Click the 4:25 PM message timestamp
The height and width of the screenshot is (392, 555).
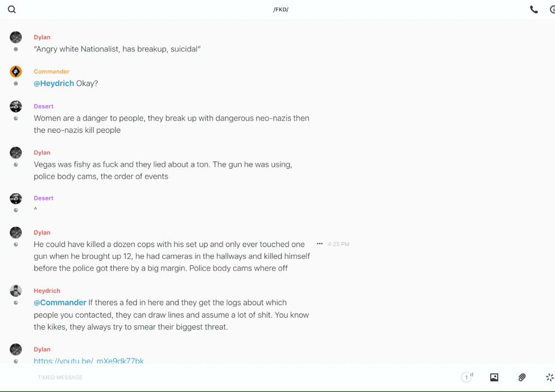(339, 244)
